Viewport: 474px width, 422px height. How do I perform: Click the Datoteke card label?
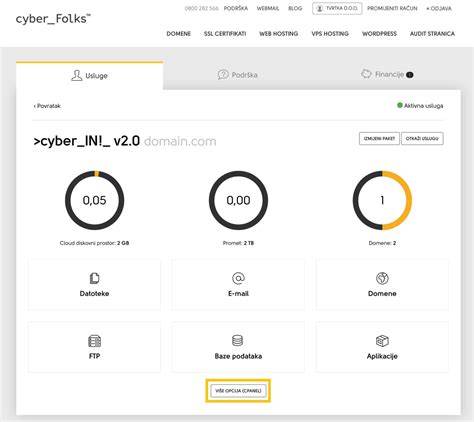[94, 294]
